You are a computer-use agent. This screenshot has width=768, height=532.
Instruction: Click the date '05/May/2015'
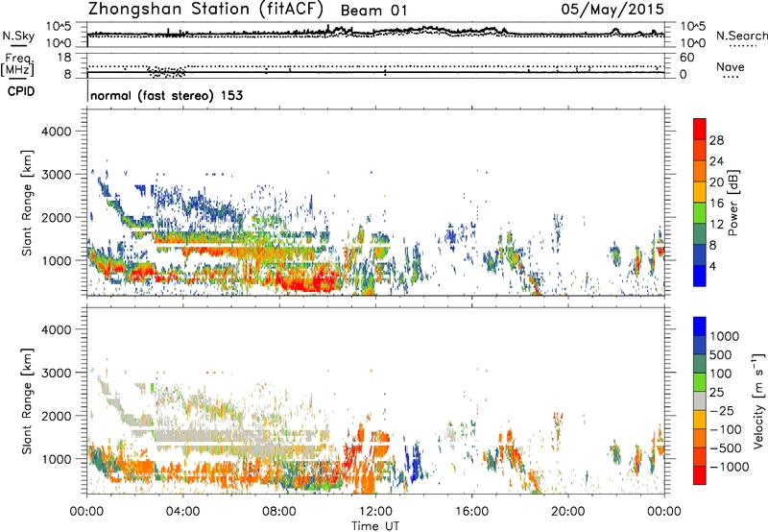(x=612, y=9)
